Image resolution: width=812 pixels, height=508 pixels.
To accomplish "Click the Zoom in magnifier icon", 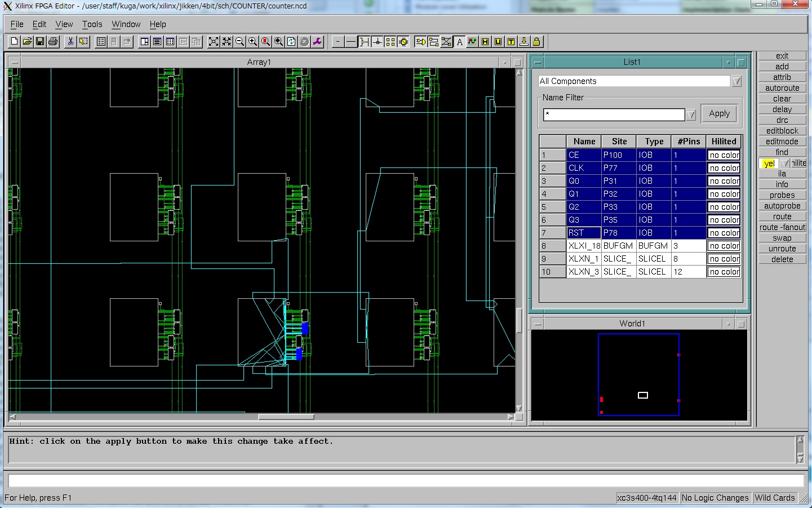I will [252, 42].
